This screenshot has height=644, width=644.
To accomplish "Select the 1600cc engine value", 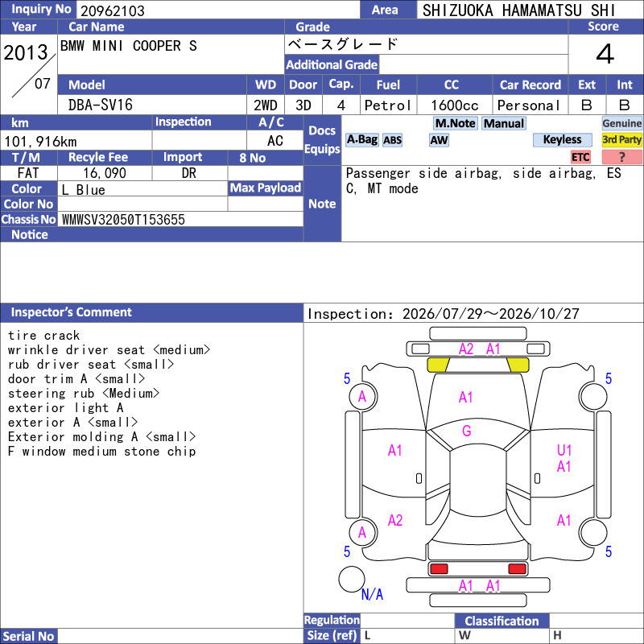I will point(455,105).
